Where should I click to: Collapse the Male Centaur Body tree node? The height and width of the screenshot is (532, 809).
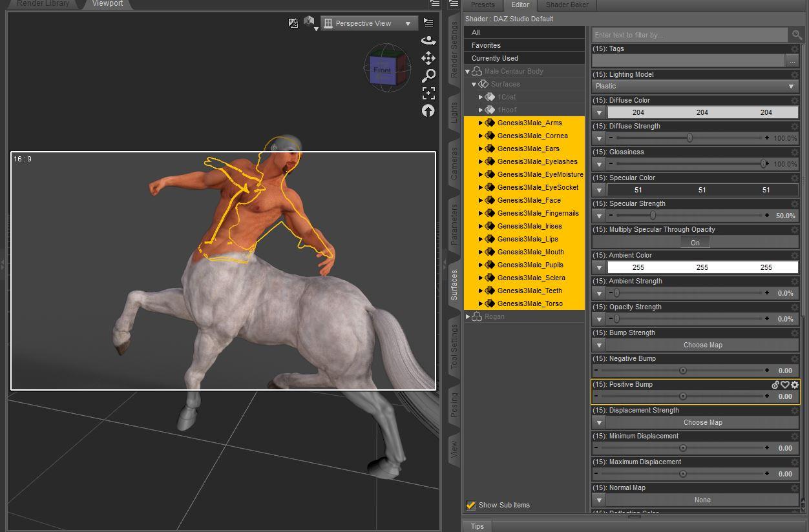click(467, 72)
